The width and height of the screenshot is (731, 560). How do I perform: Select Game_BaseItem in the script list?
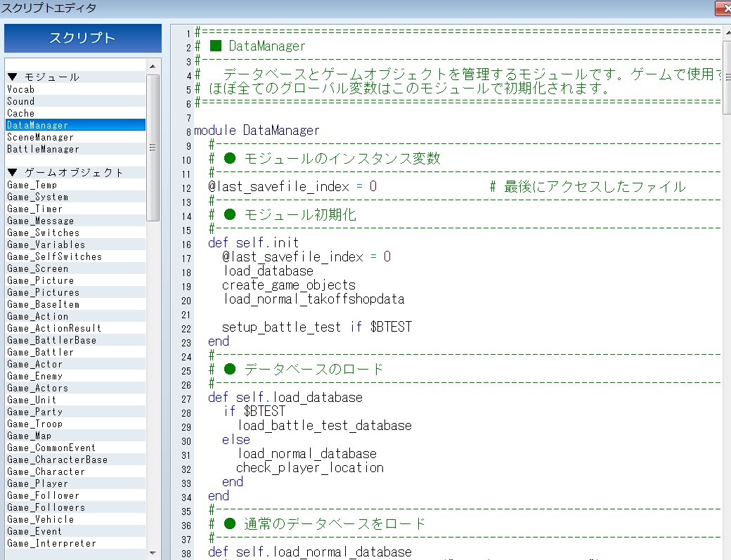click(75, 304)
